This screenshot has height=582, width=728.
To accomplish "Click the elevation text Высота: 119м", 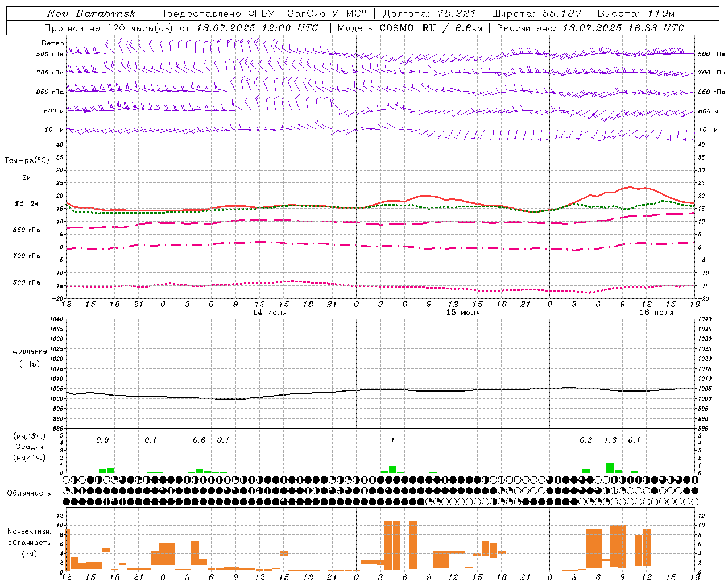I will [636, 14].
